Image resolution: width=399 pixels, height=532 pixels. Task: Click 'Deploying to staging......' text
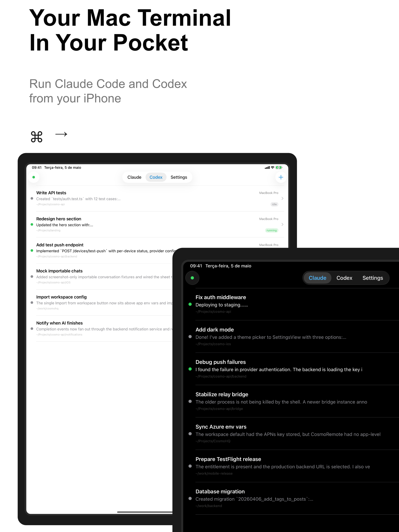pos(222,305)
